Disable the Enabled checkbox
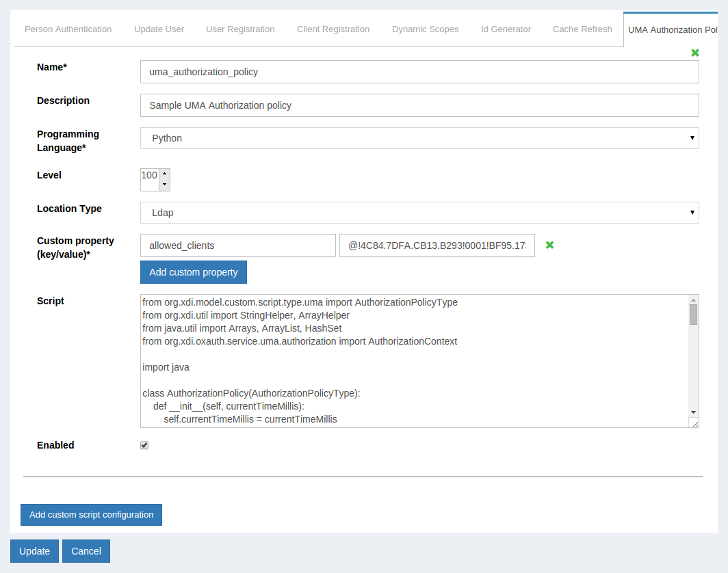This screenshot has width=728, height=573. pos(144,444)
